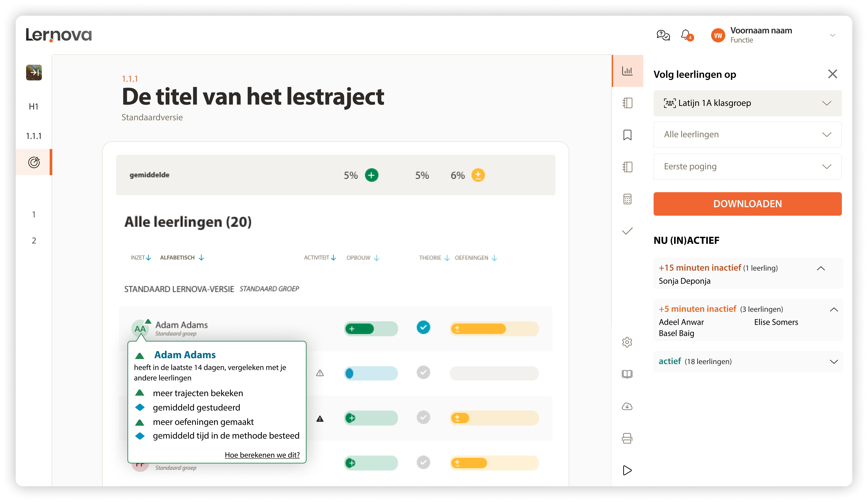Open the settings gear in the toolbar
The height and width of the screenshot is (502, 868).
tap(627, 342)
